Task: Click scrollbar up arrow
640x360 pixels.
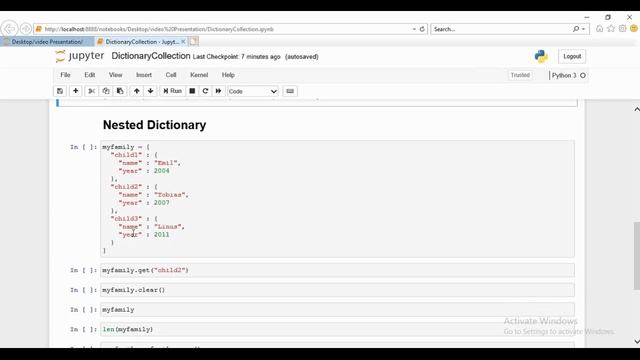Action: point(636,109)
